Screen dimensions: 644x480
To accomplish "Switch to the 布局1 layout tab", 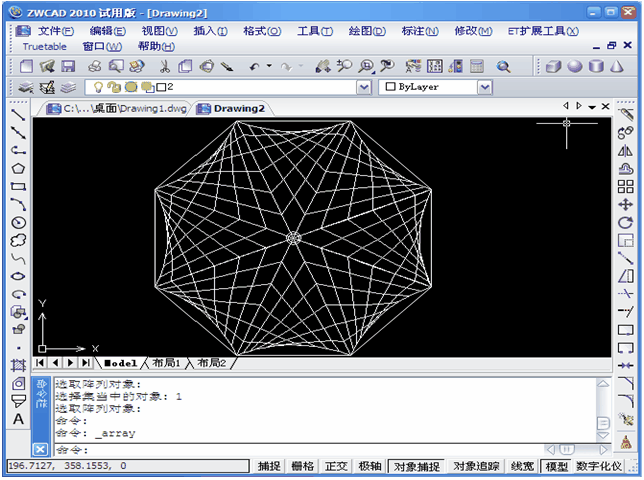I will 166,363.
